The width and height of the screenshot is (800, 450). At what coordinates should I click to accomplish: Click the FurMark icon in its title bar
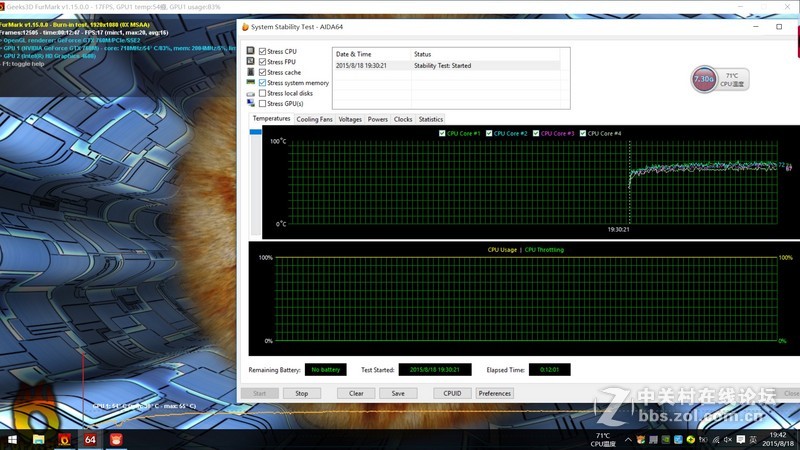click(x=2, y=7)
